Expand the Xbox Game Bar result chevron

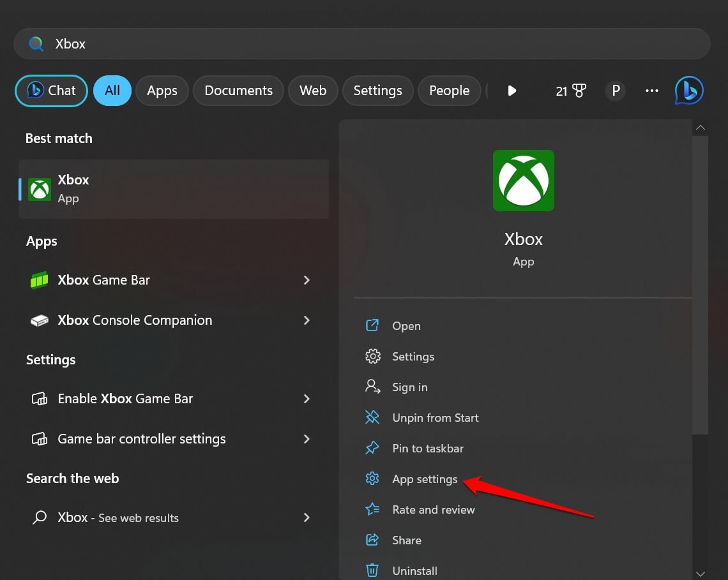point(307,279)
